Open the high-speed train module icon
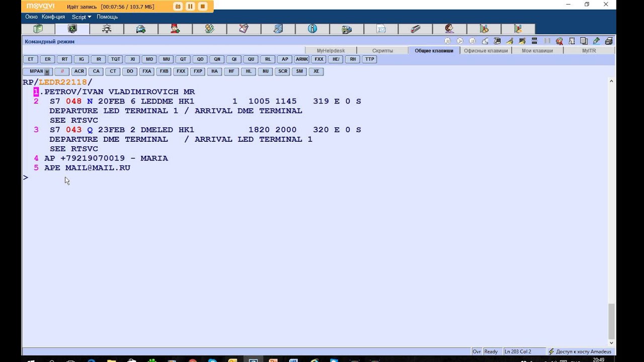 point(415,29)
